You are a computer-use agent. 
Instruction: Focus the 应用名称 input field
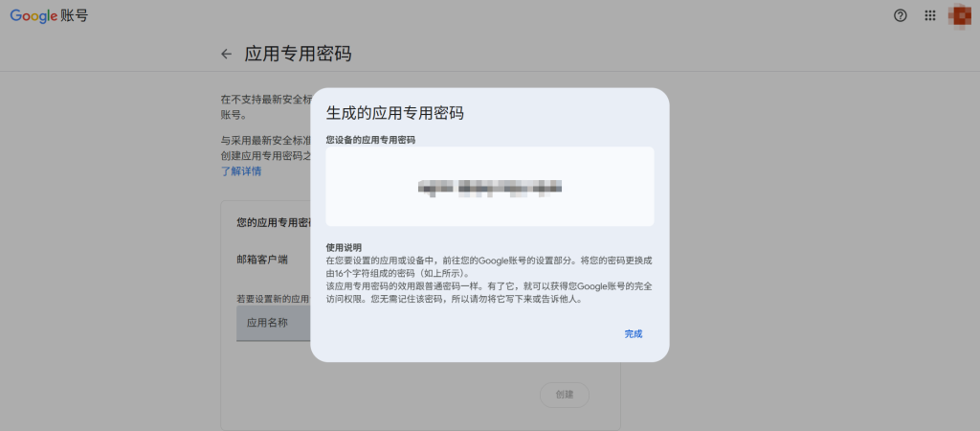point(274,324)
